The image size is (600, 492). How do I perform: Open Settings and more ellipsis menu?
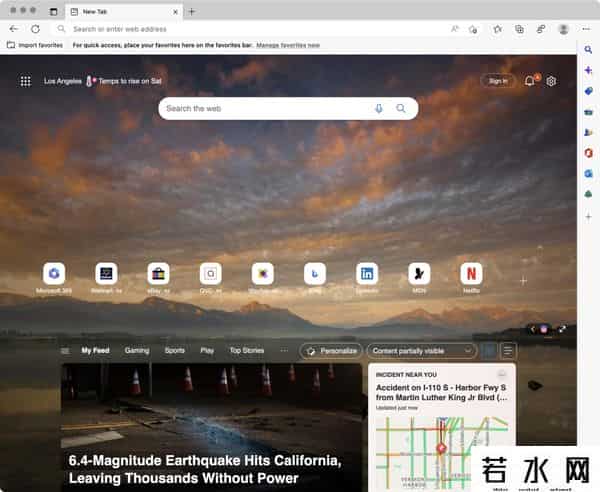click(586, 29)
